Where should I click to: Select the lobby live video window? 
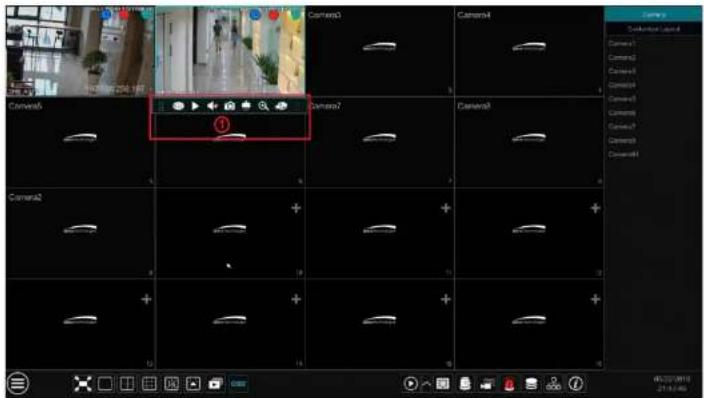[x=80, y=51]
